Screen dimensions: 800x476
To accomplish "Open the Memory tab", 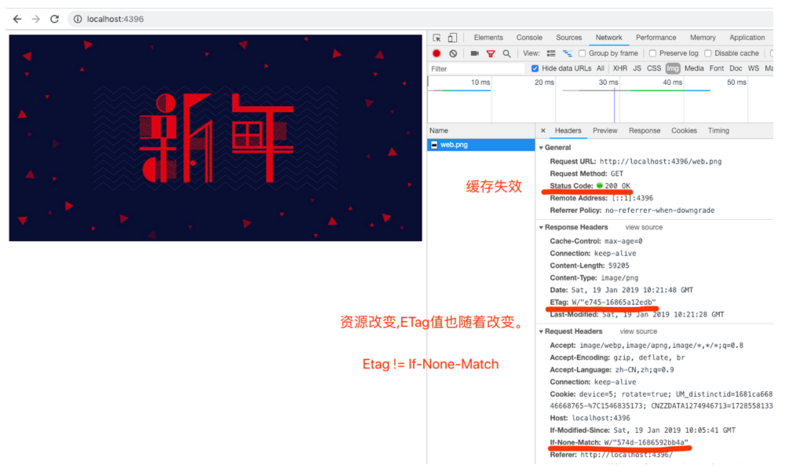I will [703, 38].
